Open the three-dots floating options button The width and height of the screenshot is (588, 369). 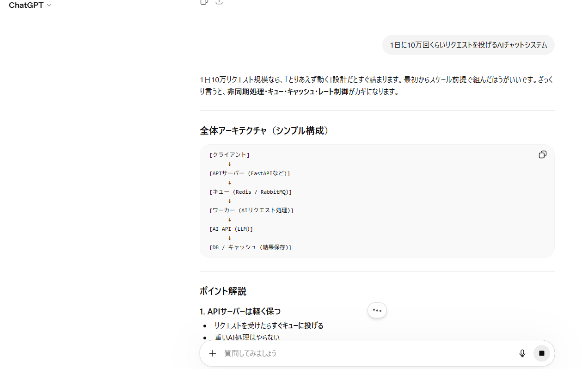click(x=377, y=310)
